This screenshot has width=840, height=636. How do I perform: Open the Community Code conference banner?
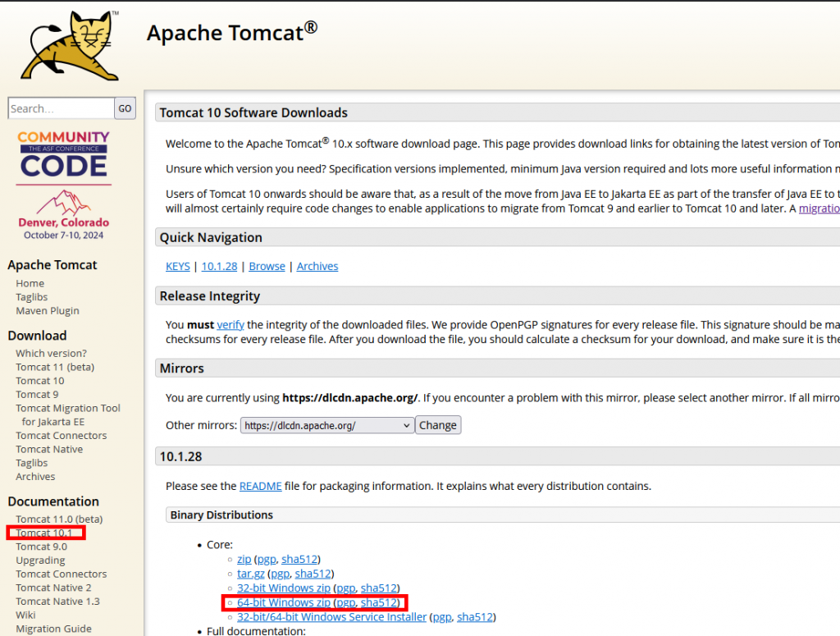click(64, 185)
